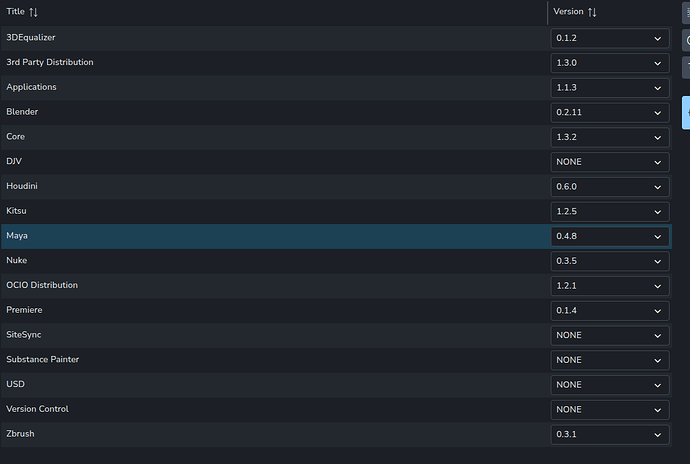
Task: Click Version column header label
Action: pos(568,11)
